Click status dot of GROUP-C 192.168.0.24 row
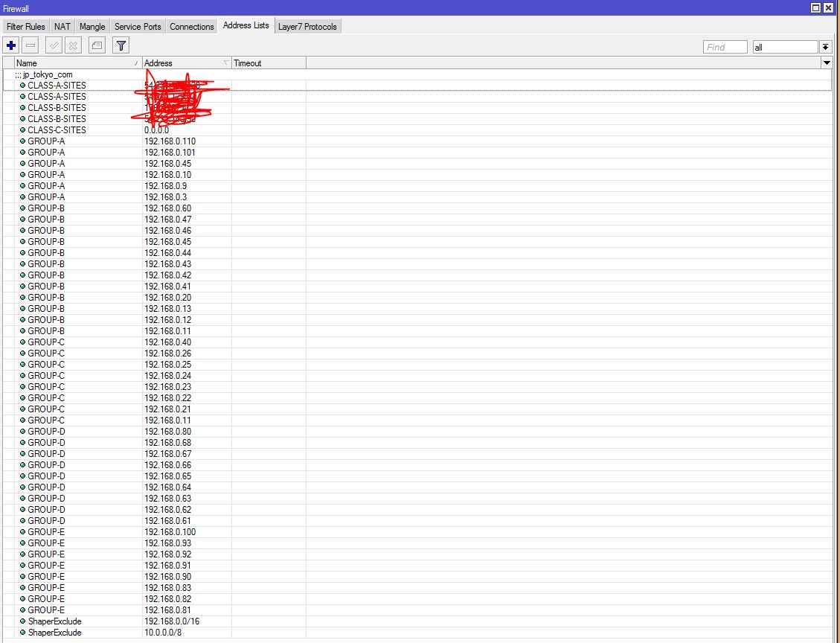 [x=22, y=376]
